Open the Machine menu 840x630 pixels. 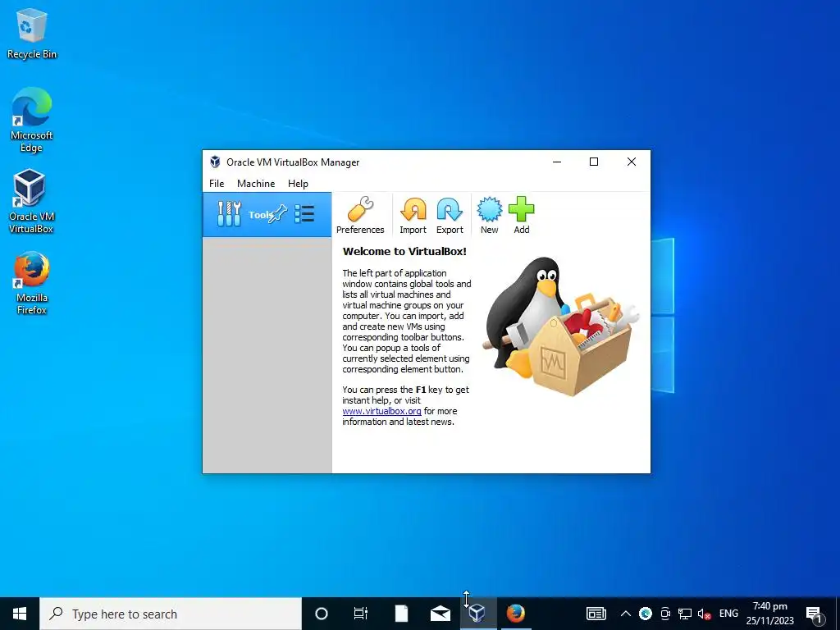(x=256, y=183)
